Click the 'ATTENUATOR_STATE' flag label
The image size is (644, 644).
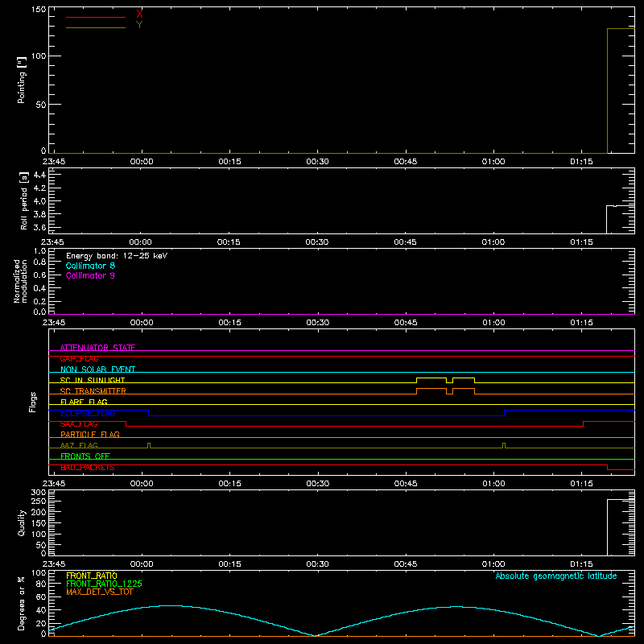97,348
